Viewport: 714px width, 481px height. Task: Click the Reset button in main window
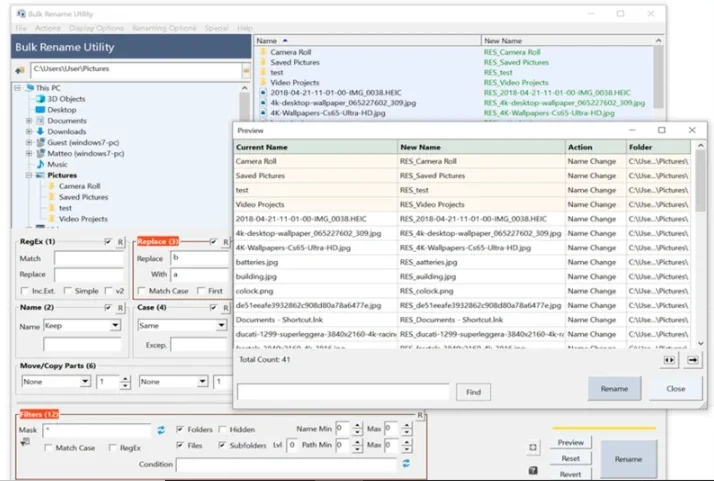pyautogui.click(x=570, y=458)
